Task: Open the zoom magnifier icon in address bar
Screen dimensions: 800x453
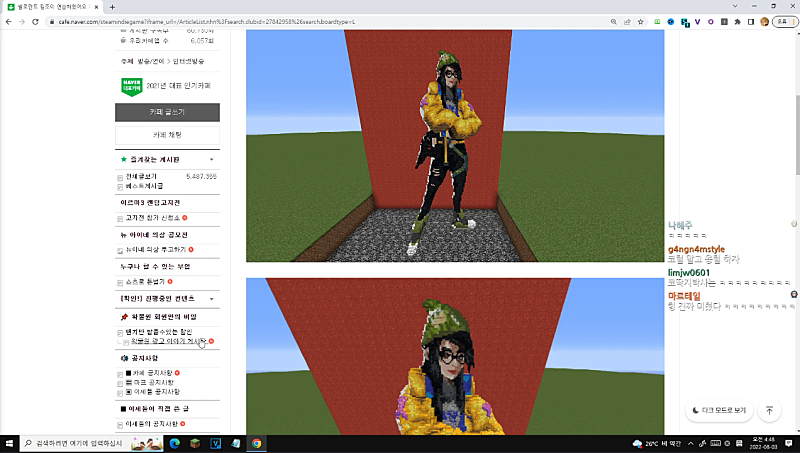Action: click(613, 22)
